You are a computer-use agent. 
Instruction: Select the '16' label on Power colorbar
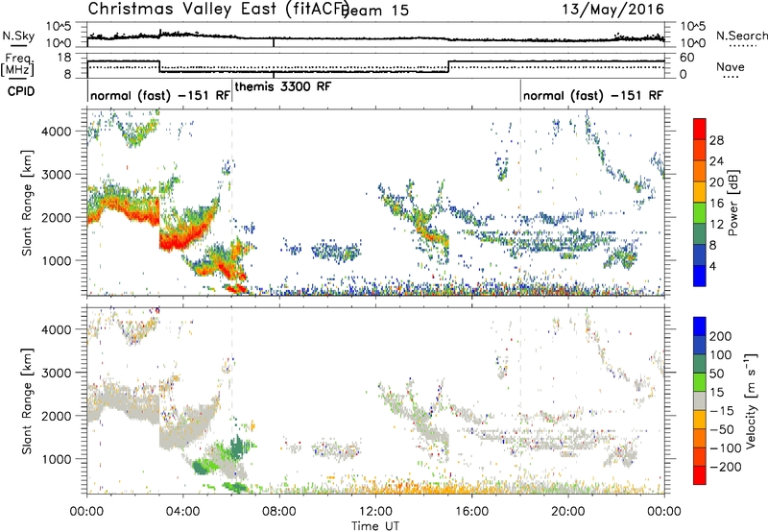[716, 204]
